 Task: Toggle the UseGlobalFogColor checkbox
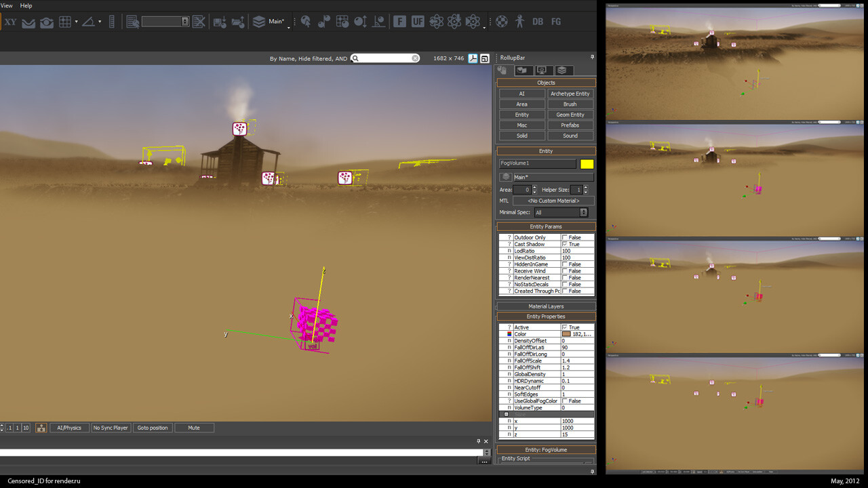(x=565, y=401)
